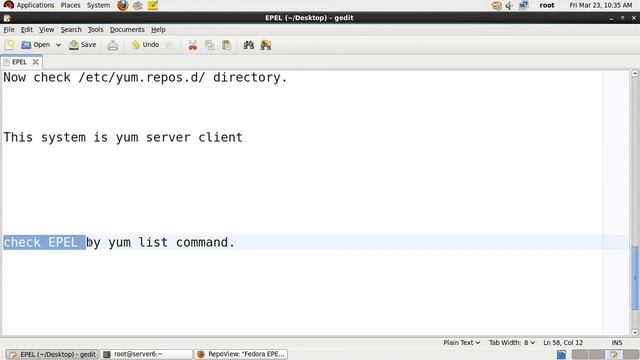Click the scrollbar down arrow
Image resolution: width=640 pixels, height=360 pixels.
635,332
